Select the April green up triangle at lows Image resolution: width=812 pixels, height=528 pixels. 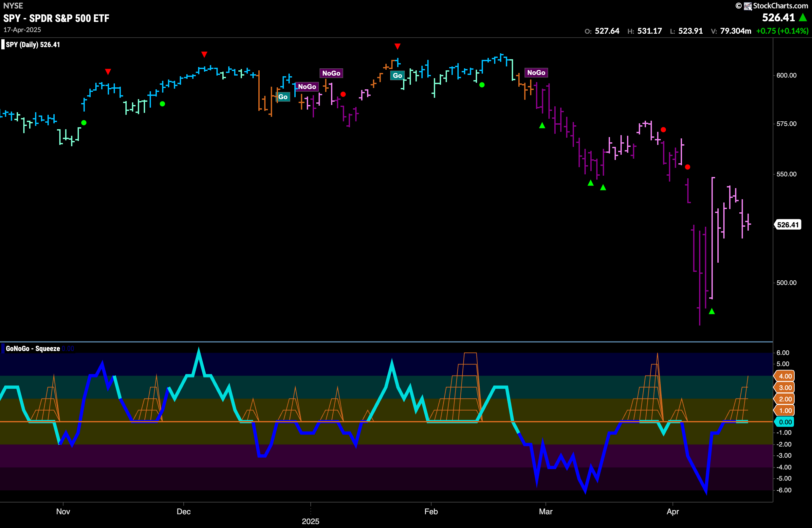712,311
